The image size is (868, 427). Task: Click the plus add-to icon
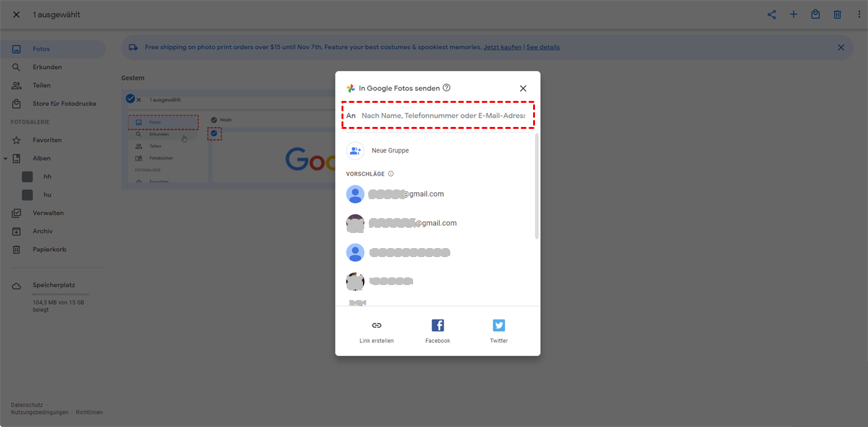click(794, 14)
